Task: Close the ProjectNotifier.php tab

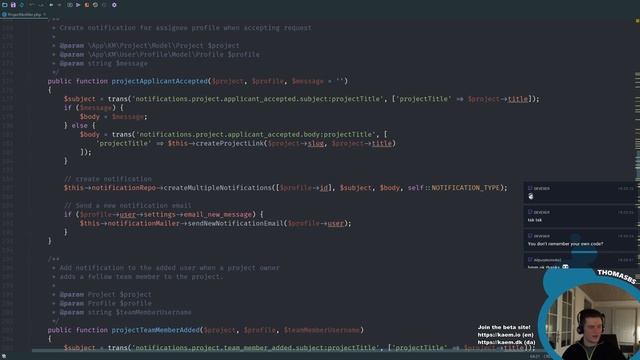Action: point(44,14)
